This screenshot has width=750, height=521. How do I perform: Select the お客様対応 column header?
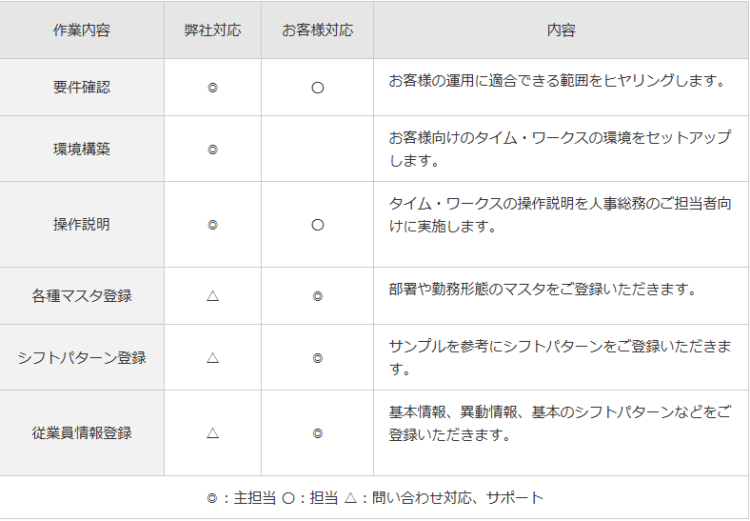tap(317, 30)
